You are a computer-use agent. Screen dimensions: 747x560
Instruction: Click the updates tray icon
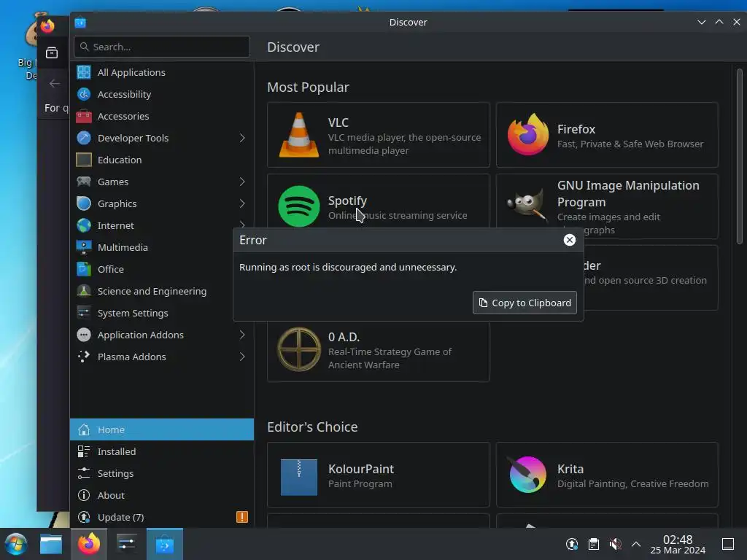[x=572, y=544]
